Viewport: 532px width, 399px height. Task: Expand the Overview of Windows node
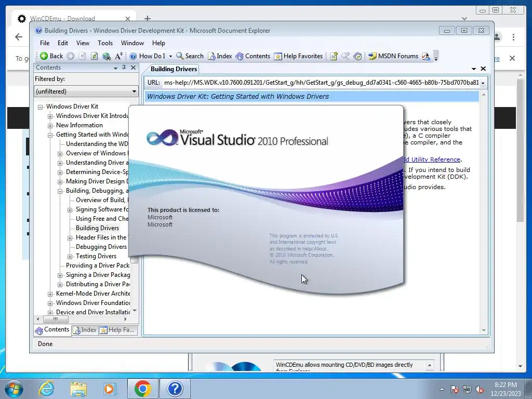(x=60, y=154)
